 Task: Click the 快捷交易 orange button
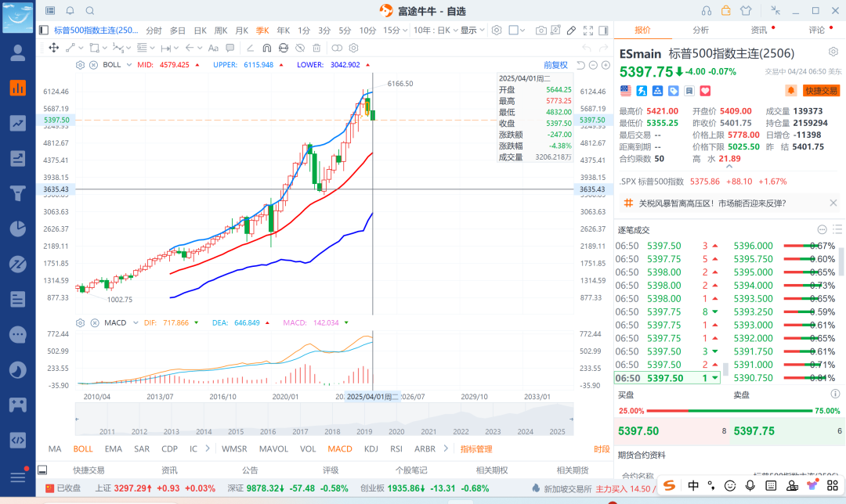point(821,91)
